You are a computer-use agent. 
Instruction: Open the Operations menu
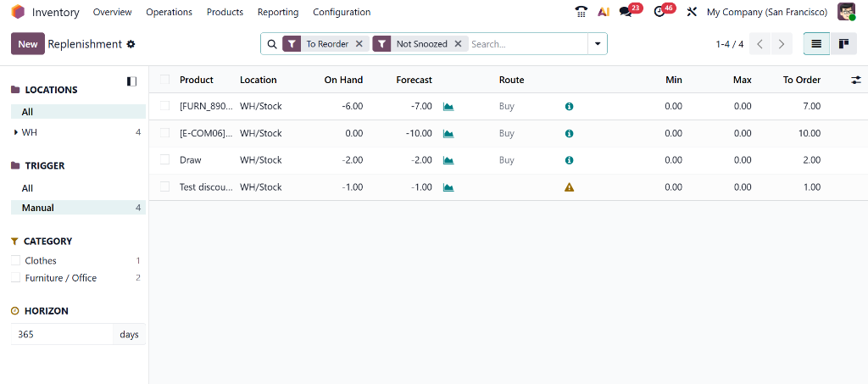(x=169, y=12)
